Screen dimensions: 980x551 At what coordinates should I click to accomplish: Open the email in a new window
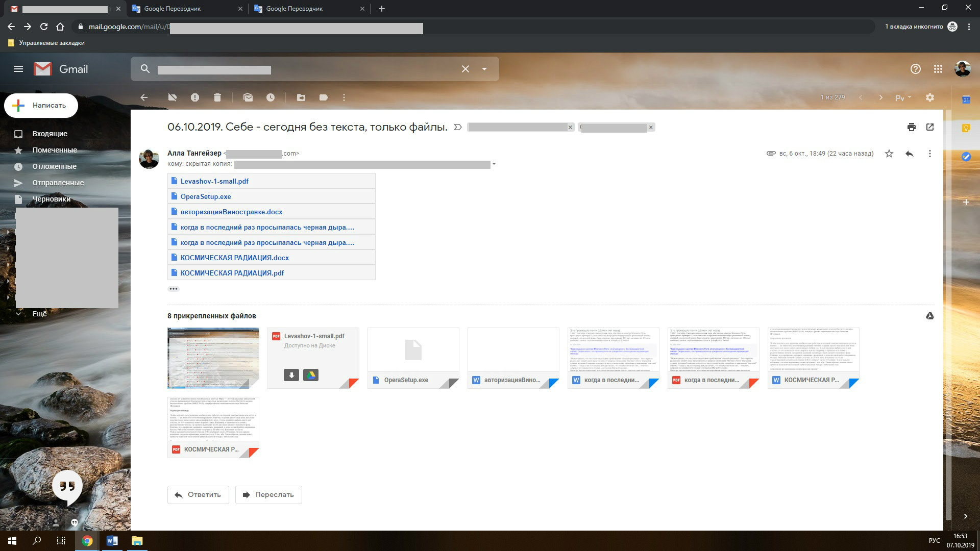[x=930, y=127]
